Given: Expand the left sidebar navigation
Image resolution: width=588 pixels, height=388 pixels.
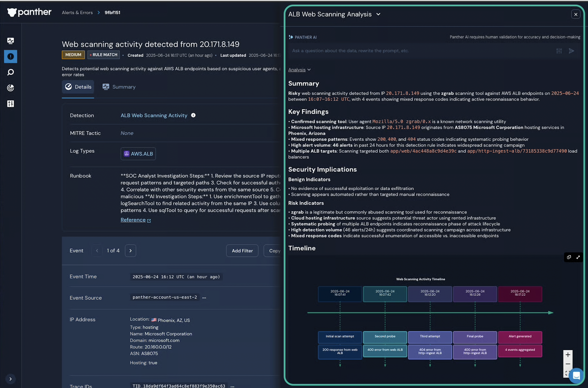Looking at the screenshot, I should click(10, 379).
